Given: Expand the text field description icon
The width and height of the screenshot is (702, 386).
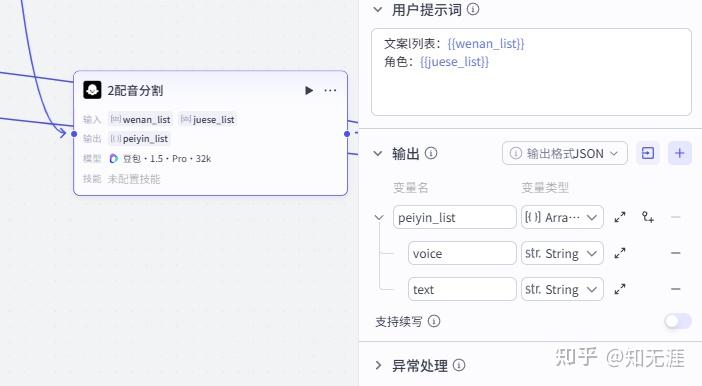Looking at the screenshot, I should [x=620, y=289].
